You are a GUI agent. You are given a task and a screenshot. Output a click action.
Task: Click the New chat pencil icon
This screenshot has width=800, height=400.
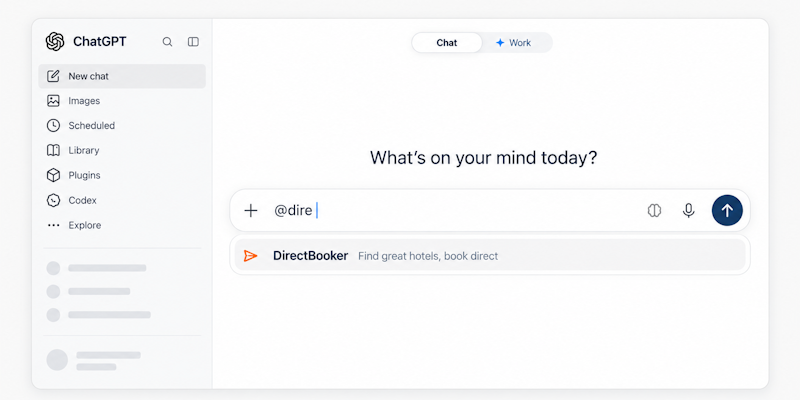coord(54,76)
